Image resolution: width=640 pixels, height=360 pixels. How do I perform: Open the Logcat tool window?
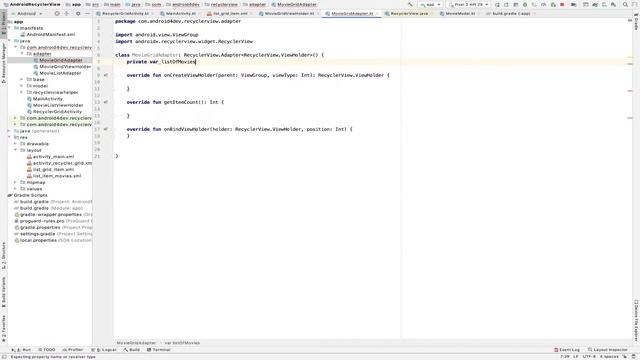104,350
